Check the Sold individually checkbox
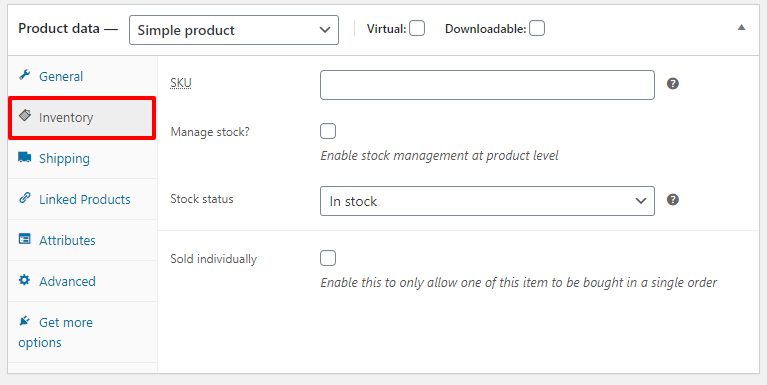Screen dimensions: 767x385 click(x=328, y=258)
